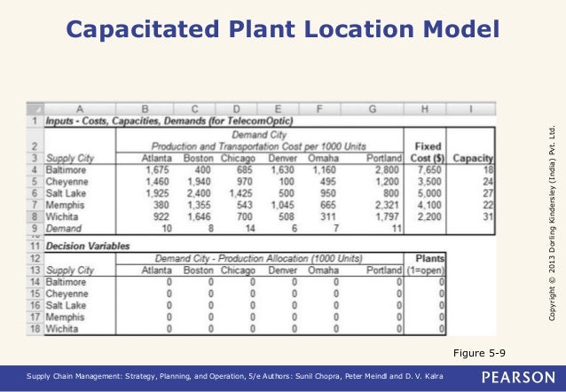566x392 pixels.
Task: Select row 4 header
Action: pyautogui.click(x=35, y=169)
